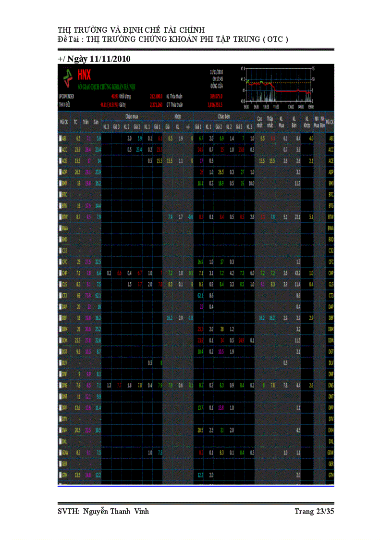
Task: Toggle the checkbox for CHP
Action: tap(60, 273)
